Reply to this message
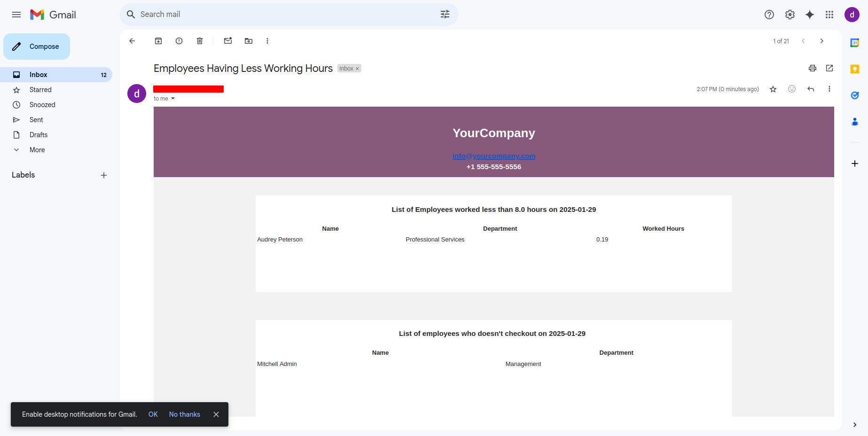The height and width of the screenshot is (436, 868). pyautogui.click(x=811, y=89)
